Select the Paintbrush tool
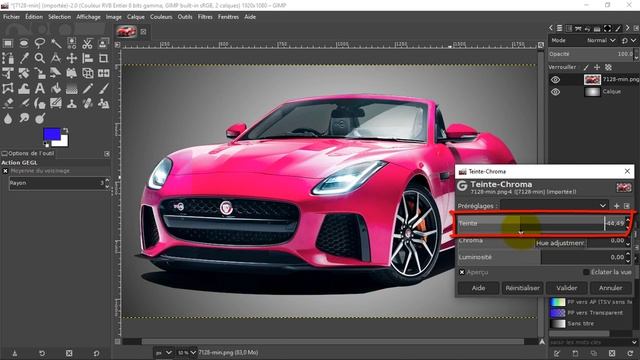640x360 pixels. 103,89
